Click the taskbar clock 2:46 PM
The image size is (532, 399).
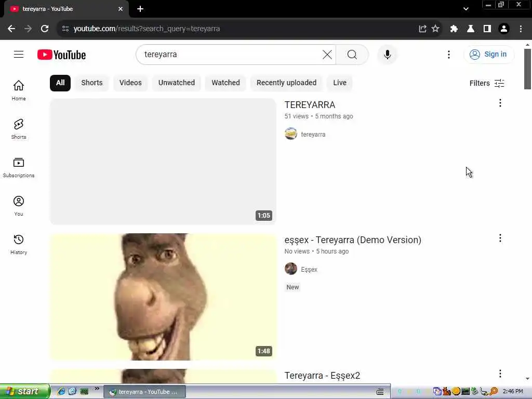click(513, 391)
